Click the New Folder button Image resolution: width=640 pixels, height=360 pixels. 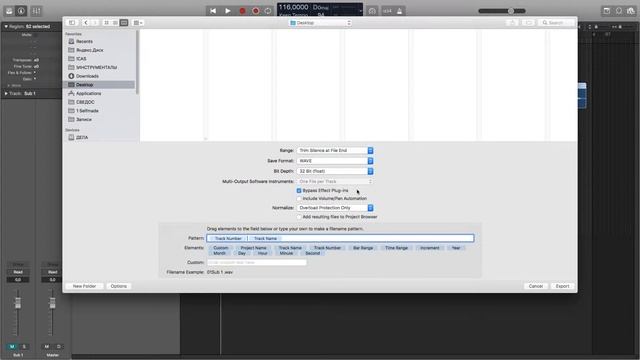(x=84, y=286)
